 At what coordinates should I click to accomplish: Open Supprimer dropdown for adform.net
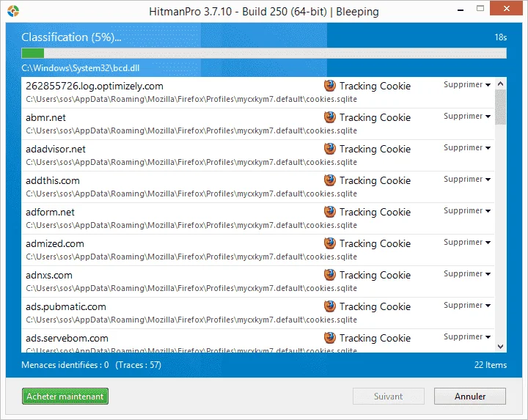[466, 210]
